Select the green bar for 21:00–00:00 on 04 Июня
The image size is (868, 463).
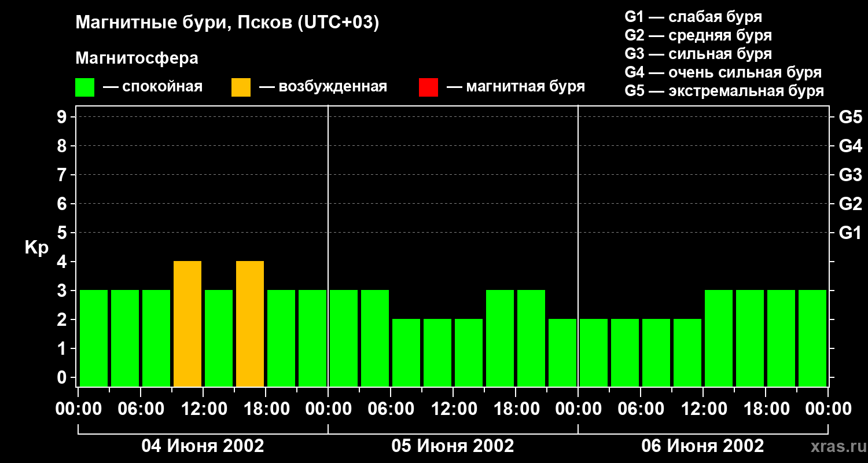312,338
